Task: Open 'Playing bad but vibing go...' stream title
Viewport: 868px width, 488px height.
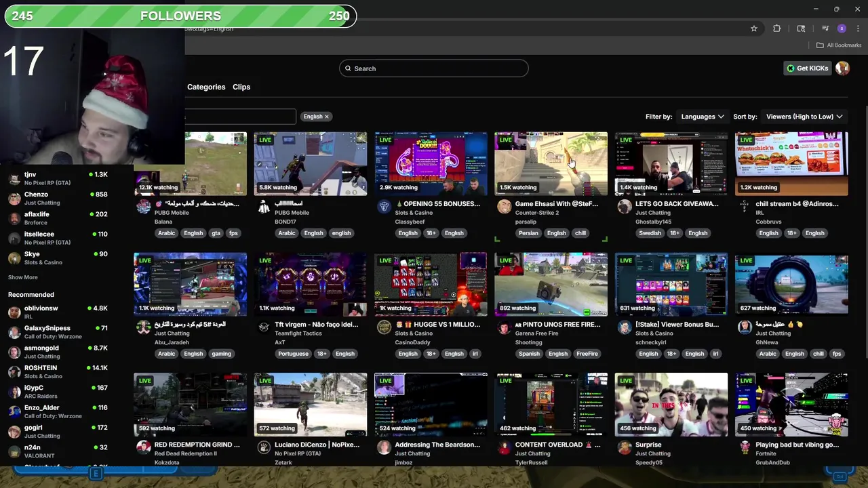Action: 797,445
